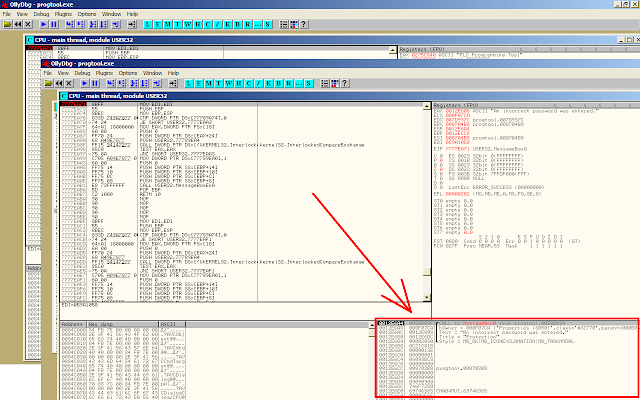Click cyan C icon of front CPU window title
640x400 pixels.
[x=63, y=96]
